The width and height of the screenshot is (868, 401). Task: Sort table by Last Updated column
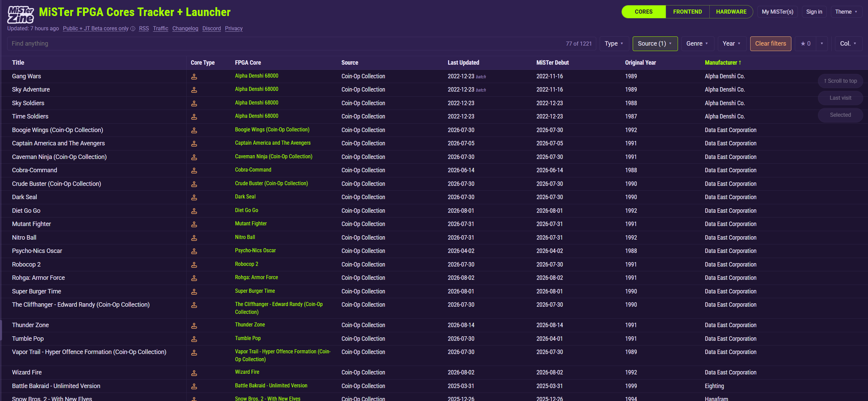coord(463,63)
